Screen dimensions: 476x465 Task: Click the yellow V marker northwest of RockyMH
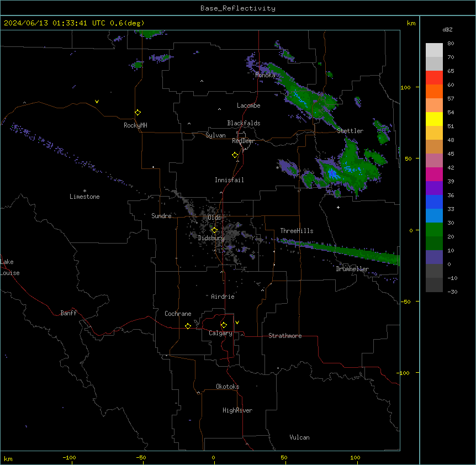[x=97, y=102]
